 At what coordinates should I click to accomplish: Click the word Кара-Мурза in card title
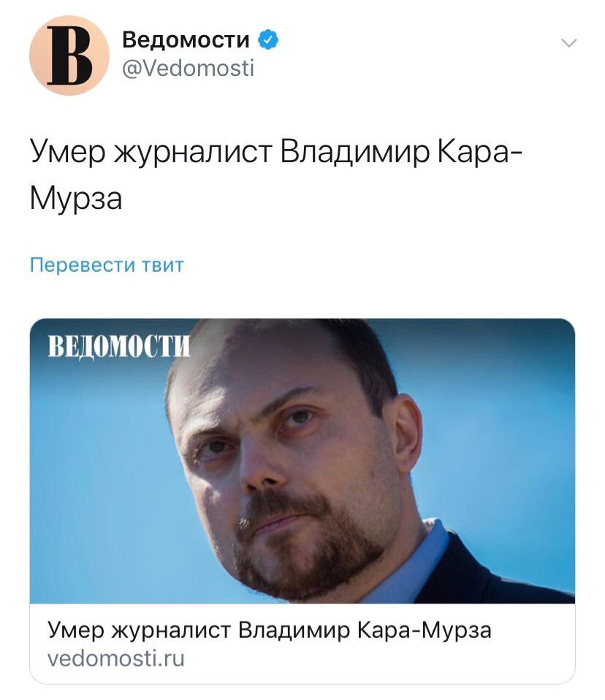(425, 631)
